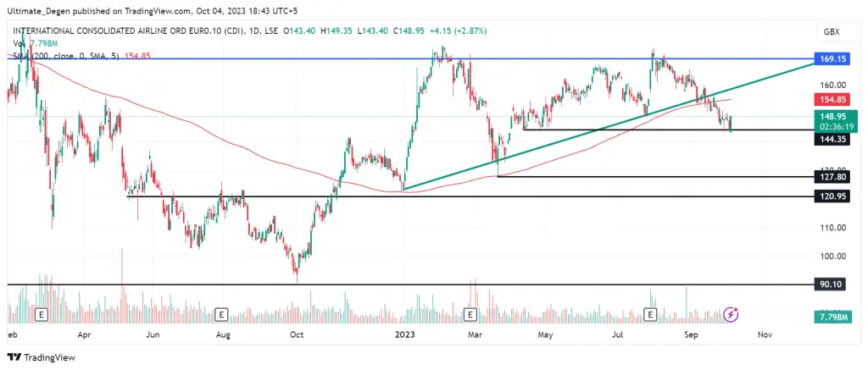This screenshot has height=370, width=868.
Task: Click the 7.798M volume label on axis
Action: coord(832,318)
